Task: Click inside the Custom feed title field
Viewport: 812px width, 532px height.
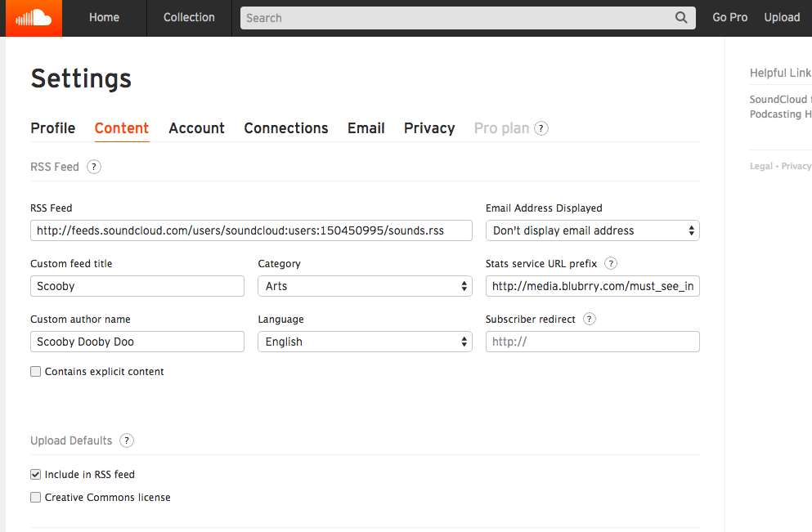Action: click(x=137, y=286)
